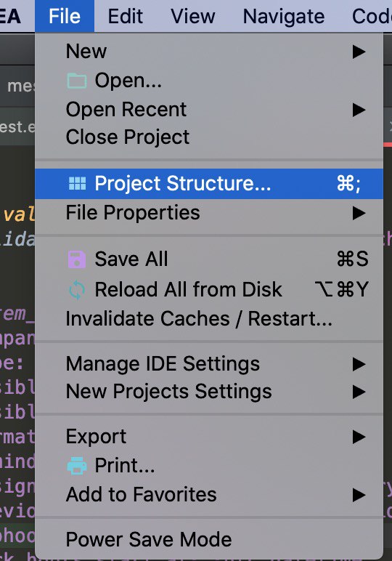Click the folder icon beside Open...
Screen dimensions: 392x561
pyautogui.click(x=77, y=81)
